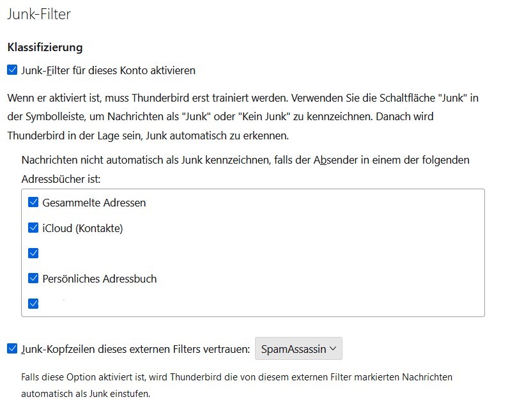Select the Gesammelte Adressen list entry text
This screenshot has width=524, height=420.
pos(94,203)
